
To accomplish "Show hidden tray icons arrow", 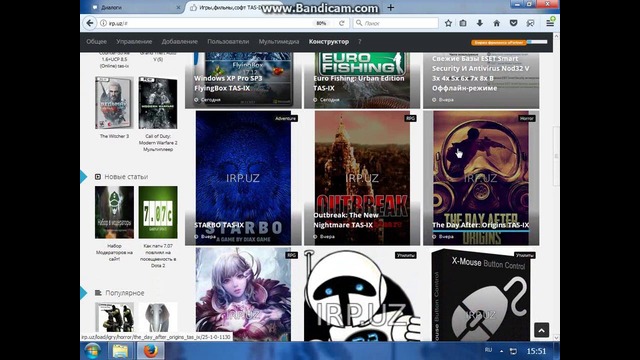I will click(501, 351).
